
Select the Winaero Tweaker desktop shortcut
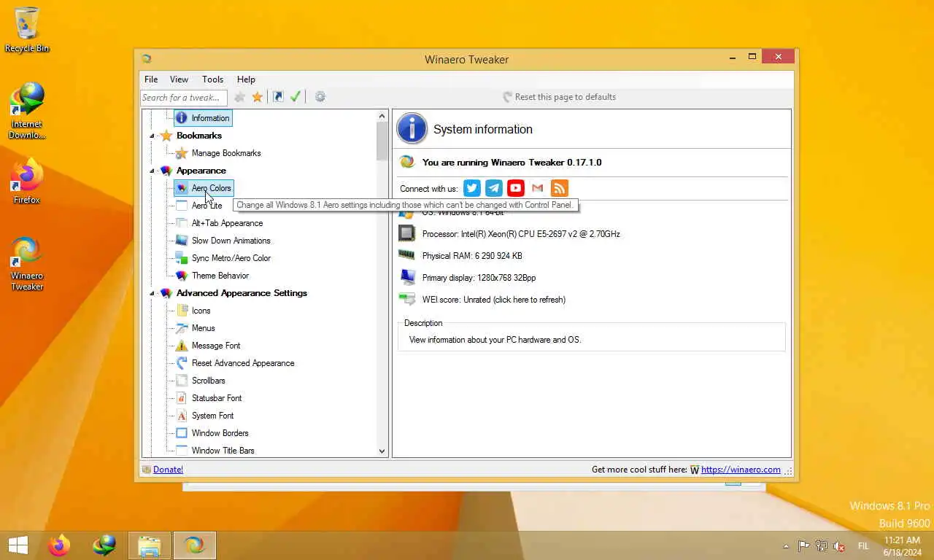pyautogui.click(x=27, y=264)
